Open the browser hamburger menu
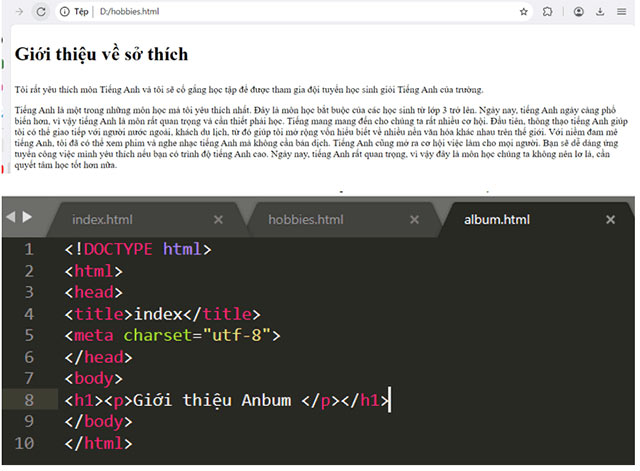The width and height of the screenshot is (640, 471). [622, 11]
